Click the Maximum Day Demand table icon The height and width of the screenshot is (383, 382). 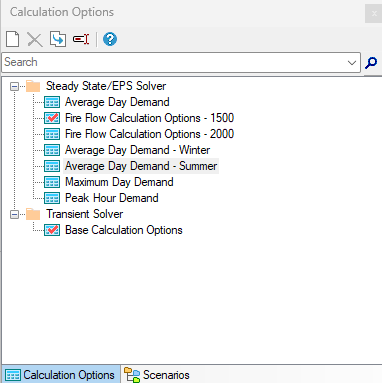coord(52,182)
